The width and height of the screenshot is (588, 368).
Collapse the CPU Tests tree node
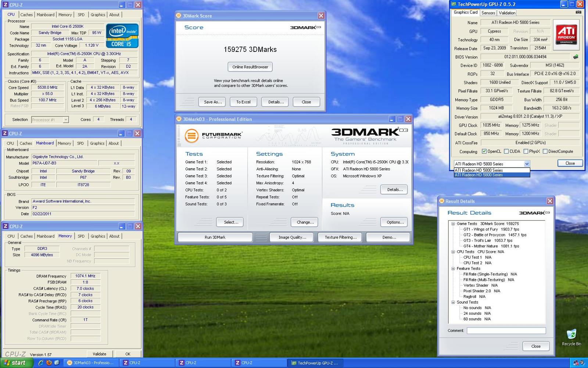click(453, 252)
